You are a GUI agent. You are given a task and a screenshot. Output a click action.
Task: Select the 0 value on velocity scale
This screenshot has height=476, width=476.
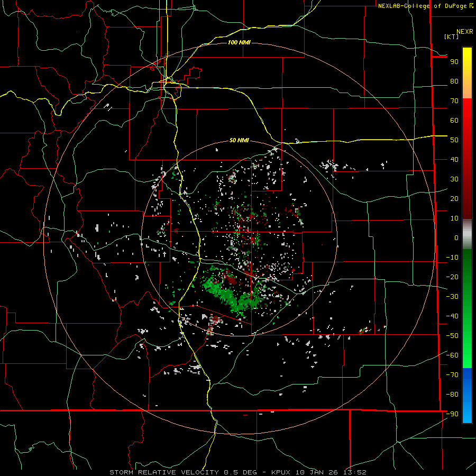(456, 238)
